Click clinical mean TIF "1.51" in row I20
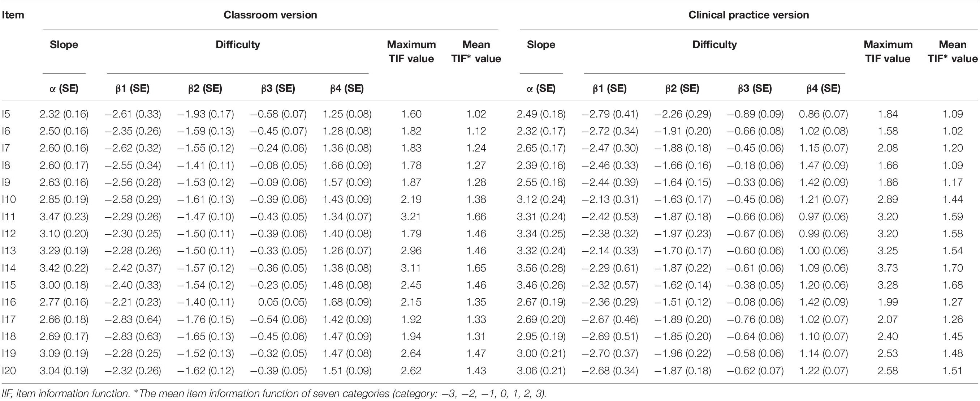The image size is (980, 401). tap(953, 371)
